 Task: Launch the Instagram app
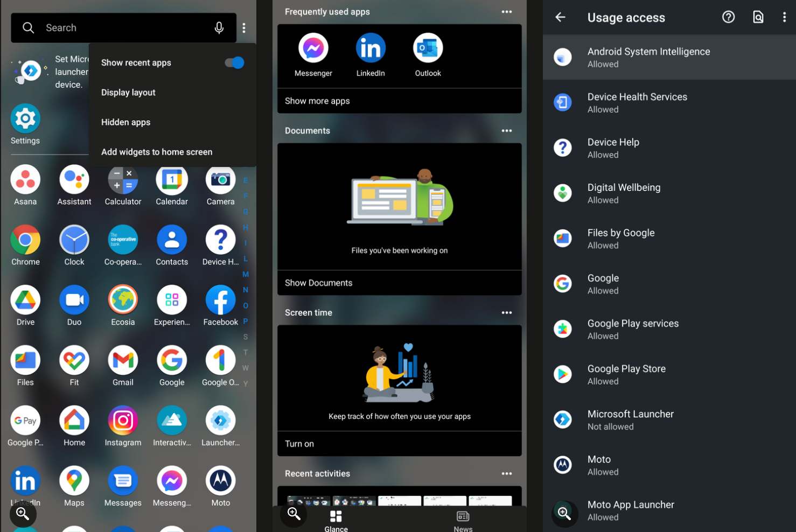pos(123,426)
